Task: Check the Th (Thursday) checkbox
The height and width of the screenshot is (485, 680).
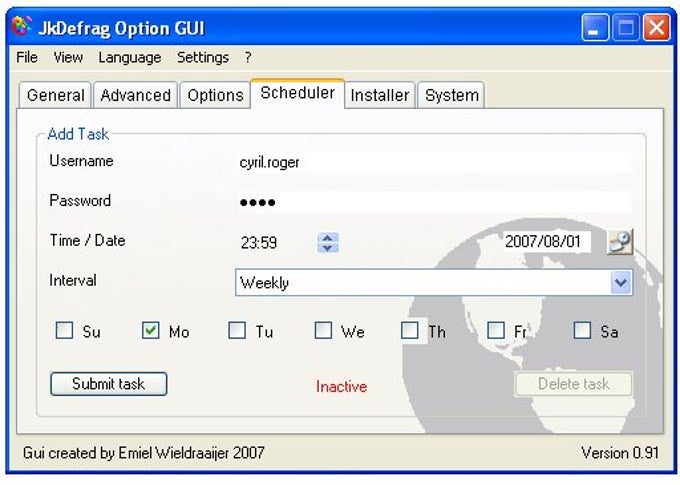Action: pyautogui.click(x=409, y=330)
